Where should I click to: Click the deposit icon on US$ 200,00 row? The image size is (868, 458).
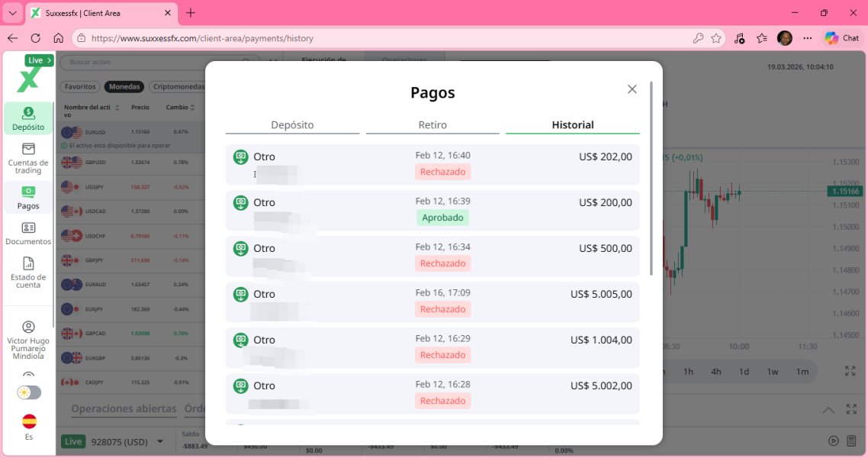[240, 203]
